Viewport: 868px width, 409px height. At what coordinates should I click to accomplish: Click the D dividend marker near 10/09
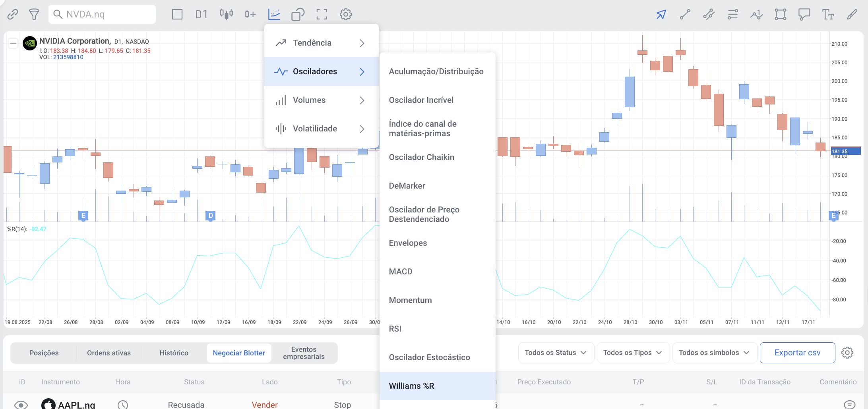pyautogui.click(x=211, y=216)
